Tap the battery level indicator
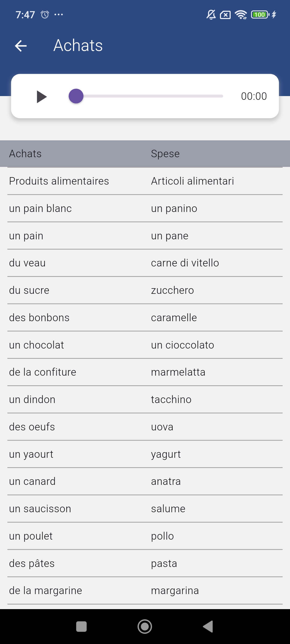 click(x=260, y=14)
